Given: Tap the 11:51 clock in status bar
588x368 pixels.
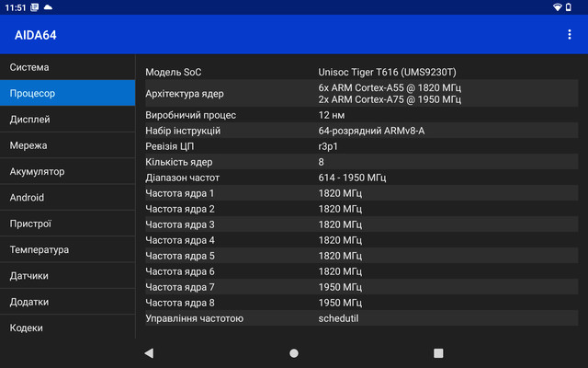Looking at the screenshot, I should [x=16, y=7].
